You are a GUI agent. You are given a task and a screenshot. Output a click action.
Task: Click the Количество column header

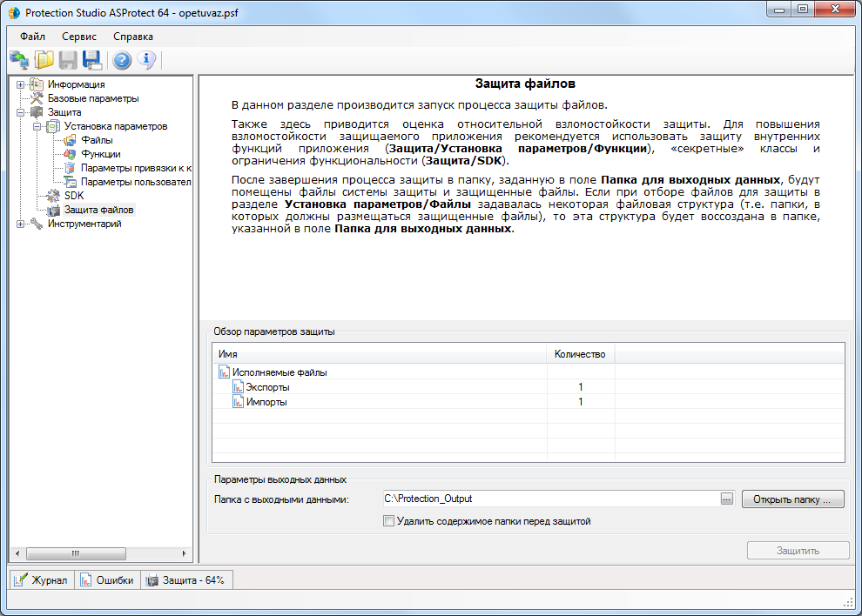click(x=580, y=354)
